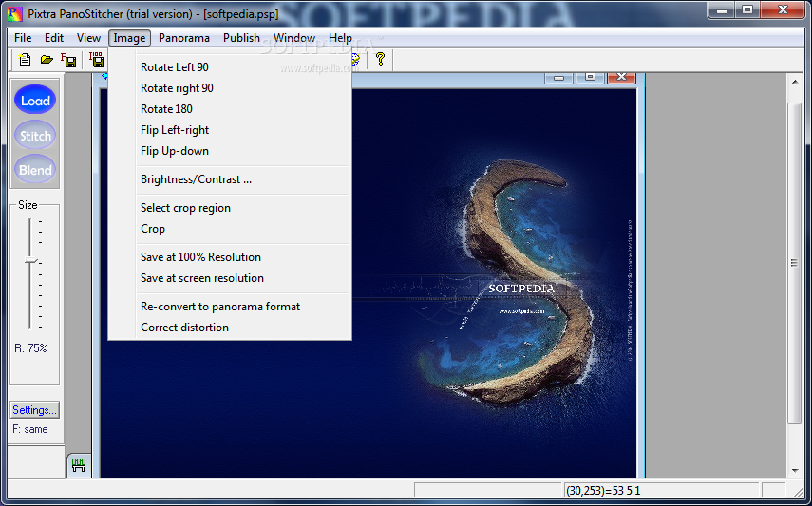Screen dimensions: 812x506
Task: Close the open Image menu
Action: (x=129, y=38)
